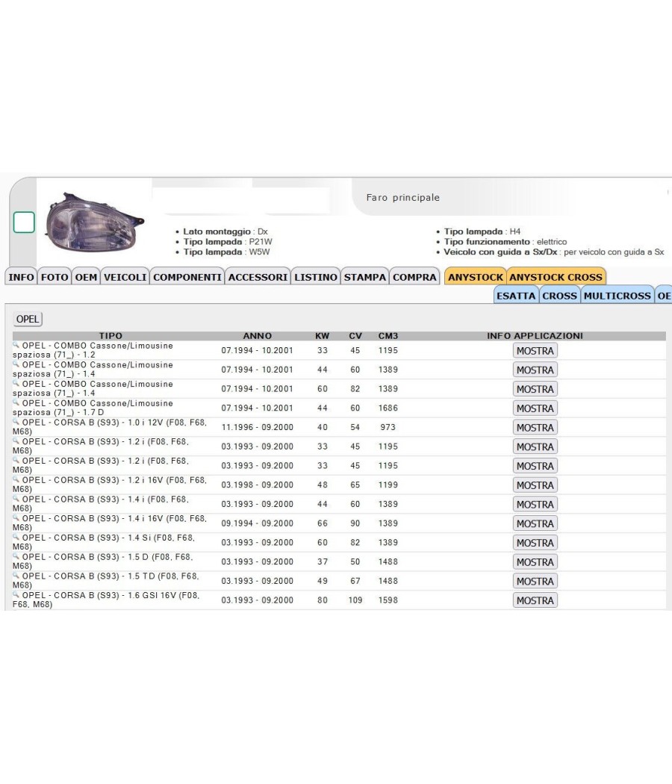Click horsepower value 109
This screenshot has width=672, height=784.
coord(355,600)
